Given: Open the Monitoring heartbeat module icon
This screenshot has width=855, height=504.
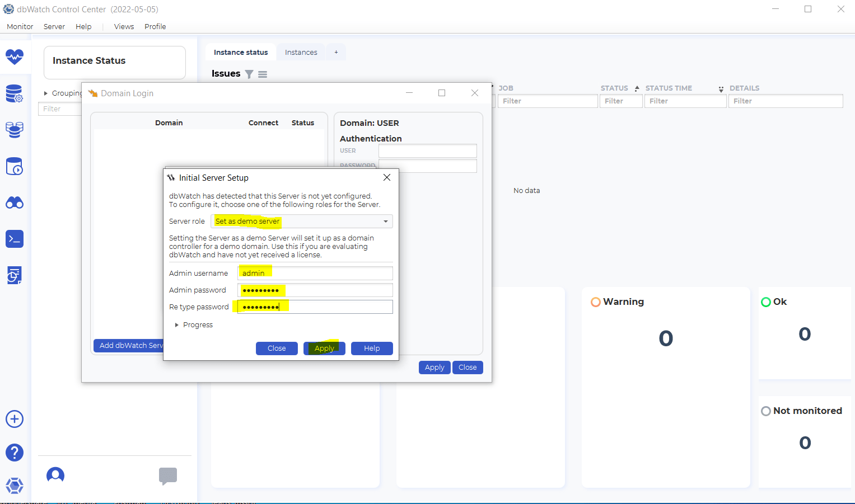Looking at the screenshot, I should click(x=15, y=56).
